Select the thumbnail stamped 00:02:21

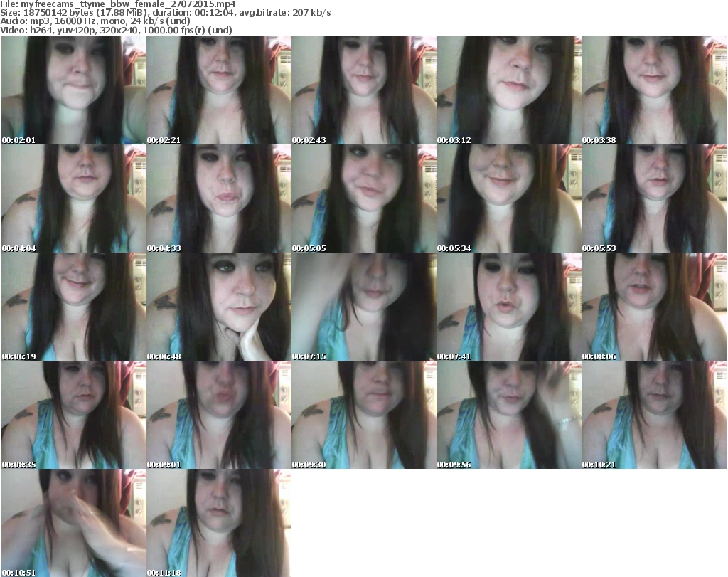[x=219, y=90]
